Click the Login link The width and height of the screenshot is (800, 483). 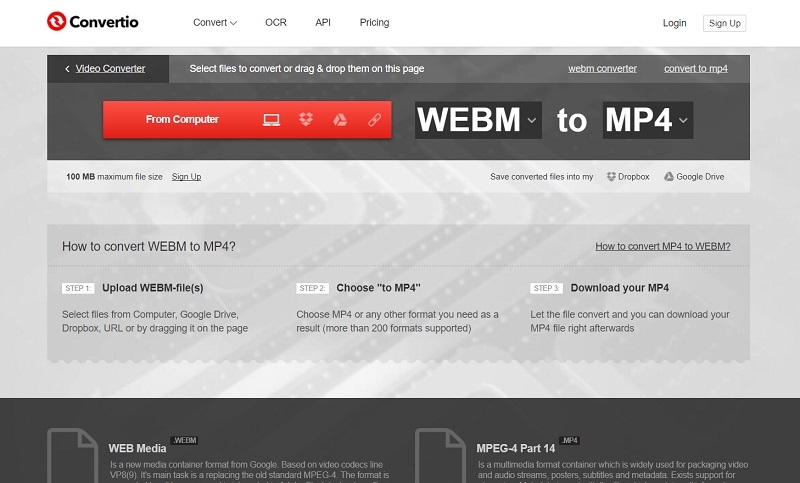pos(674,23)
